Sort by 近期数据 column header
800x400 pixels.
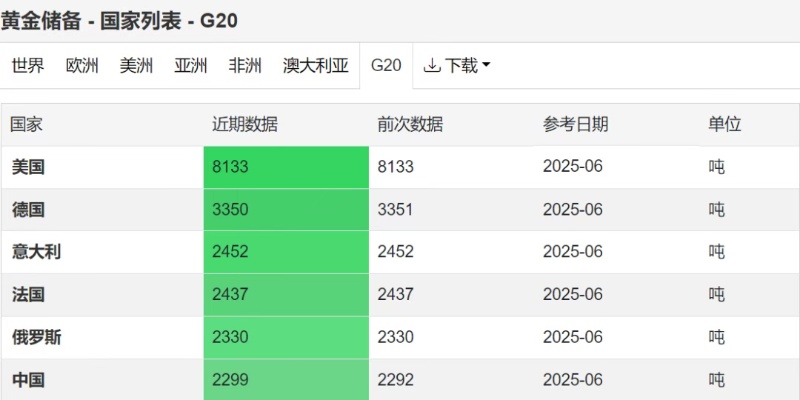244,125
